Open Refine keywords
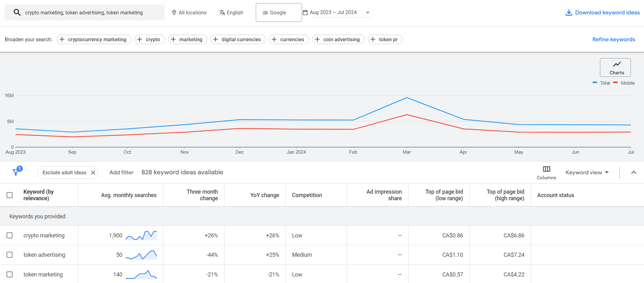This screenshot has width=644, height=283. click(613, 39)
